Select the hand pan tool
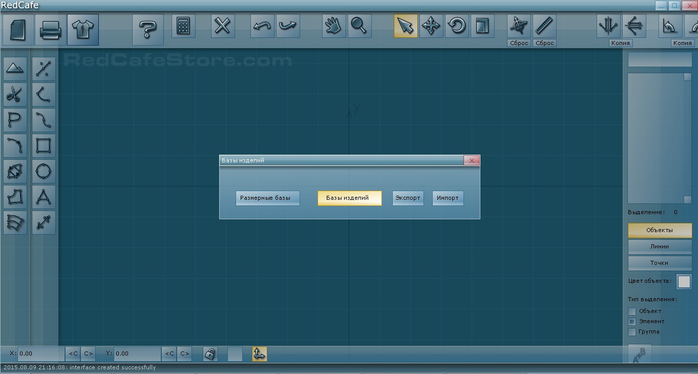 click(333, 26)
